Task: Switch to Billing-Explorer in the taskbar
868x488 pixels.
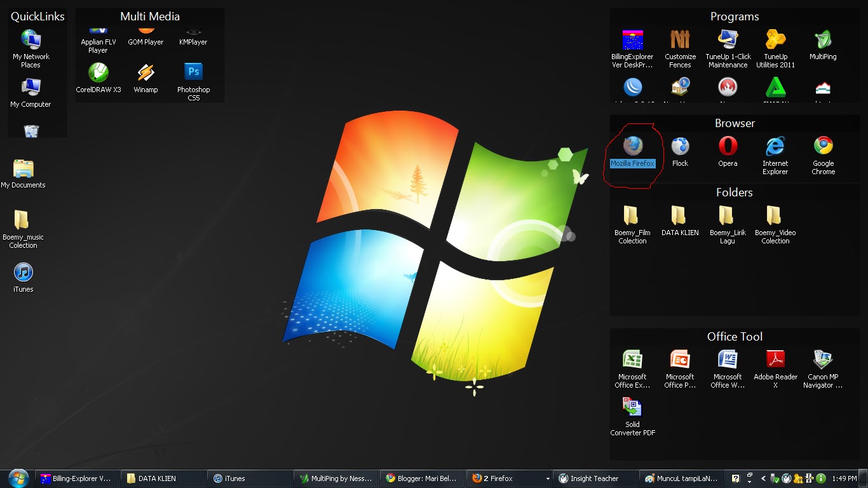Action: click(76, 478)
